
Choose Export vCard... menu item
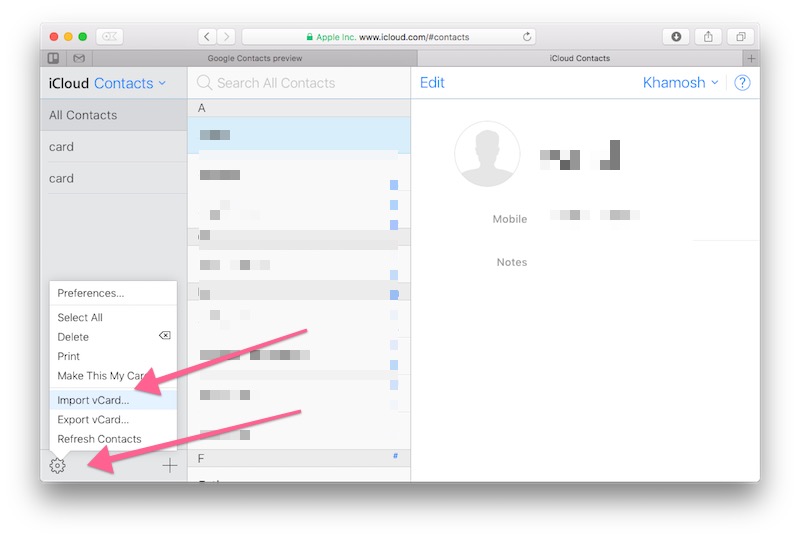93,420
